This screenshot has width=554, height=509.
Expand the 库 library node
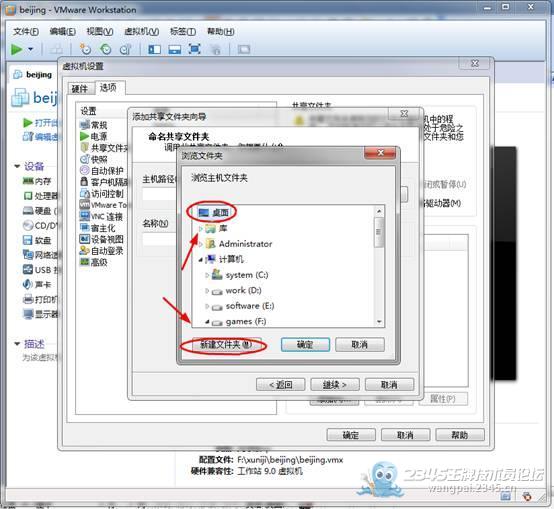click(x=201, y=229)
